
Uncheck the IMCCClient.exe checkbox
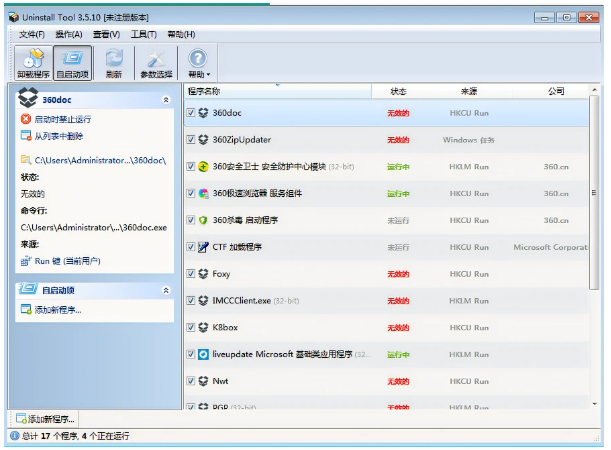[x=191, y=301]
